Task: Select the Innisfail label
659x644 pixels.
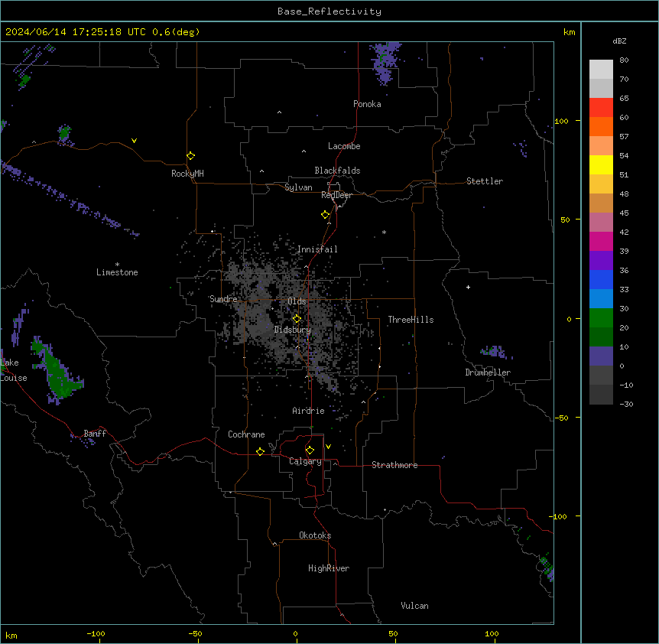Action: point(317,249)
